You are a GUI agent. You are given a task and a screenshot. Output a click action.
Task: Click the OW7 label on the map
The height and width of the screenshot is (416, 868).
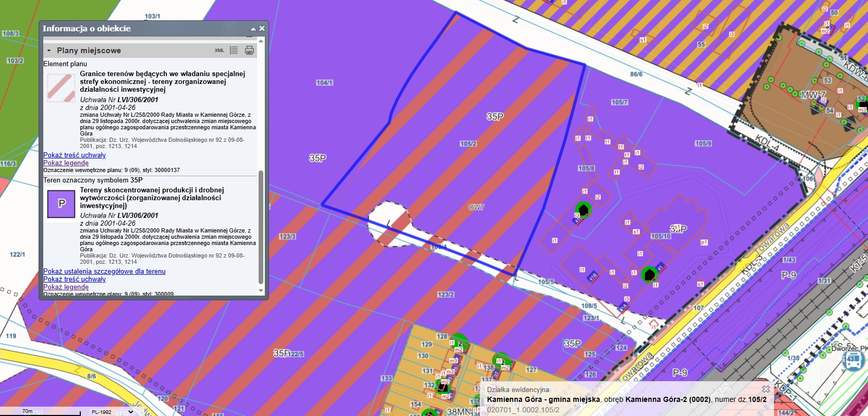(x=476, y=207)
